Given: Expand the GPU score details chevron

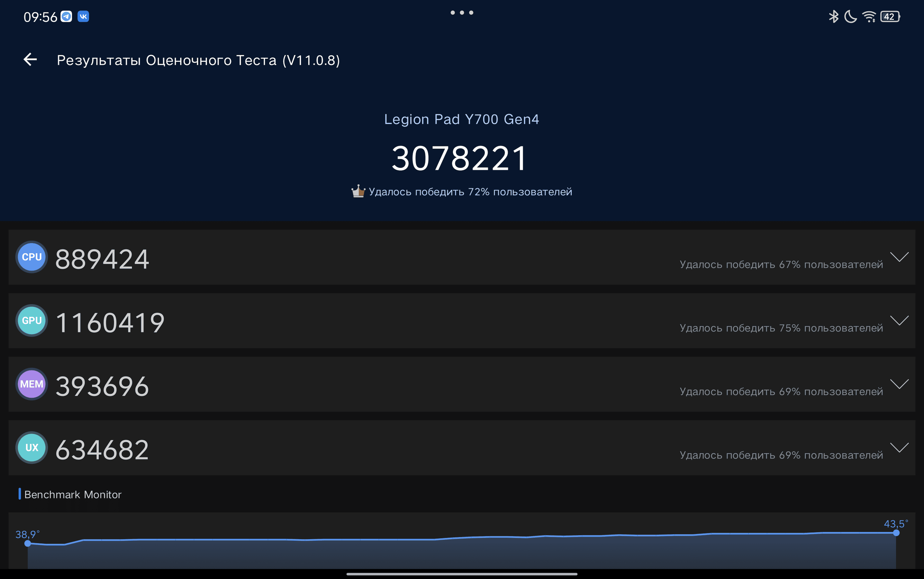Looking at the screenshot, I should point(900,320).
